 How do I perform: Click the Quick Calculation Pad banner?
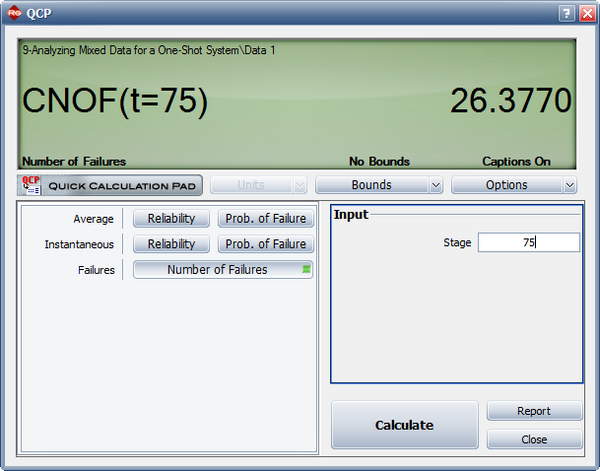(110, 185)
